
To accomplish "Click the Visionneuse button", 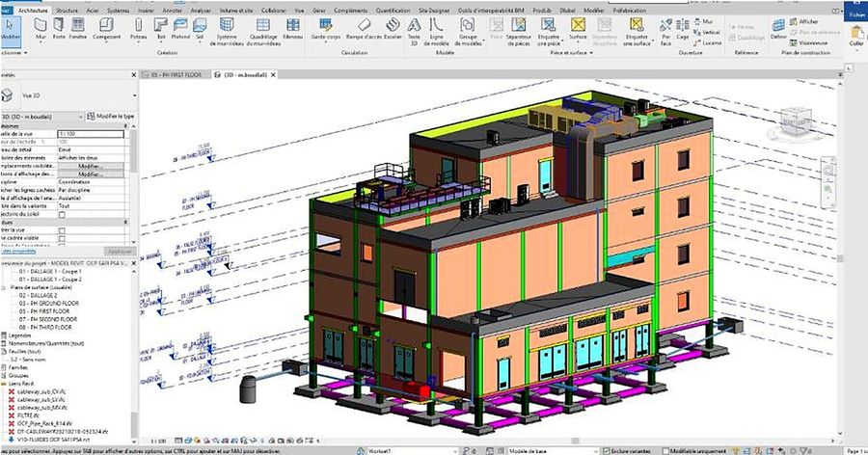I will tap(809, 42).
